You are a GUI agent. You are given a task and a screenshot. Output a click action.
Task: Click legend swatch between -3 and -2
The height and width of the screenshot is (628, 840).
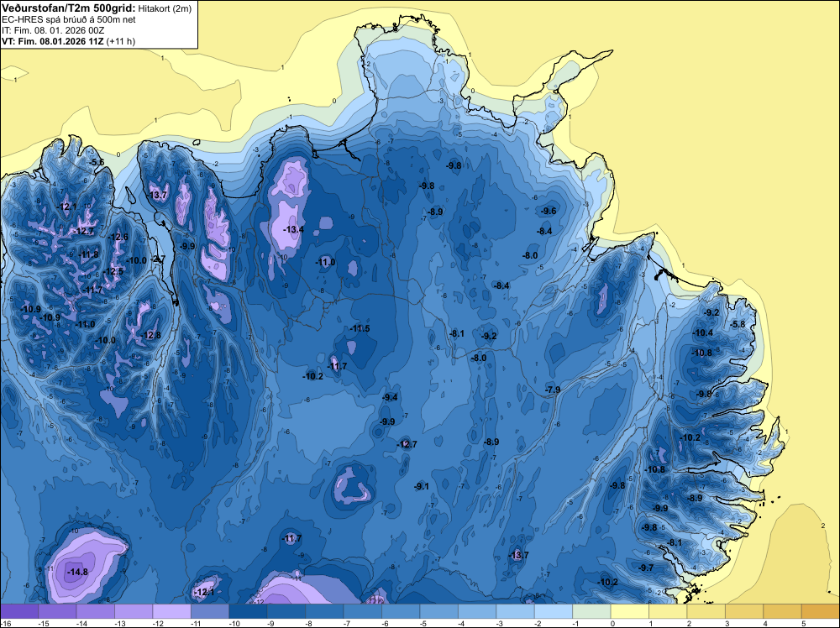[x=516, y=611]
